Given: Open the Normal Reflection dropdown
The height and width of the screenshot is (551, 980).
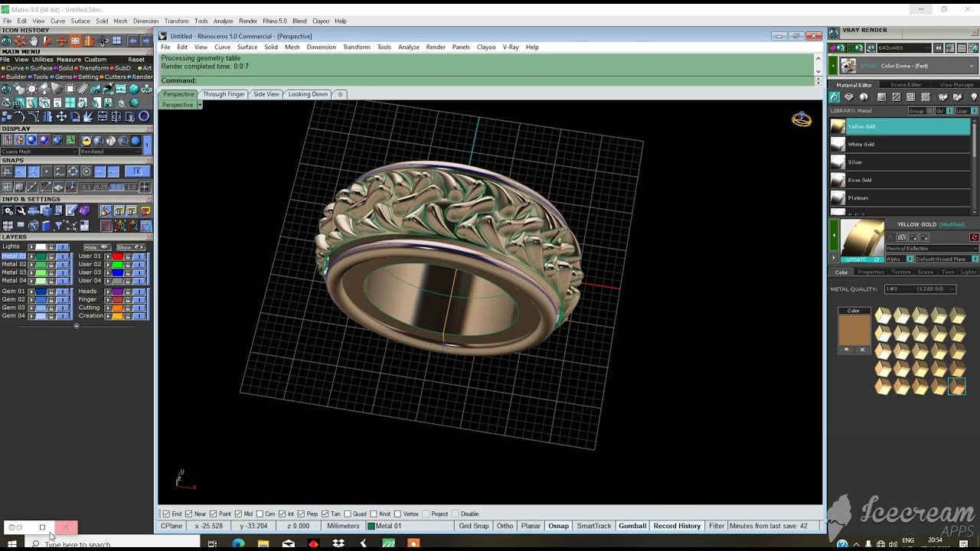Looking at the screenshot, I should [933, 248].
